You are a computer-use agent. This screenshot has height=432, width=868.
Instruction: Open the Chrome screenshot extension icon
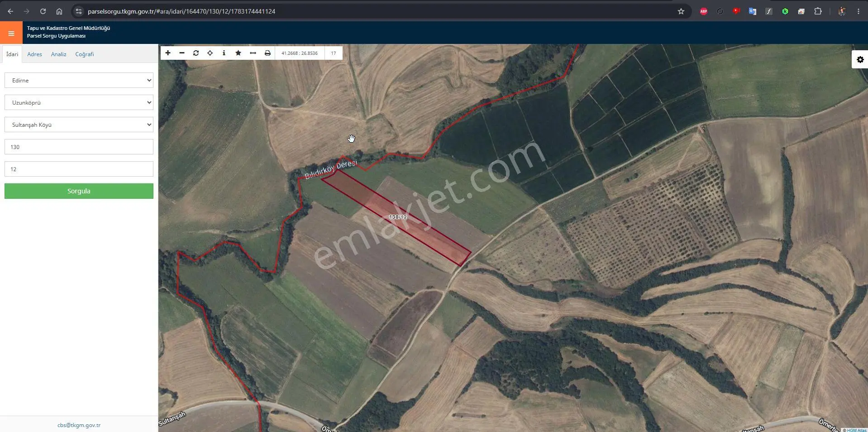801,11
